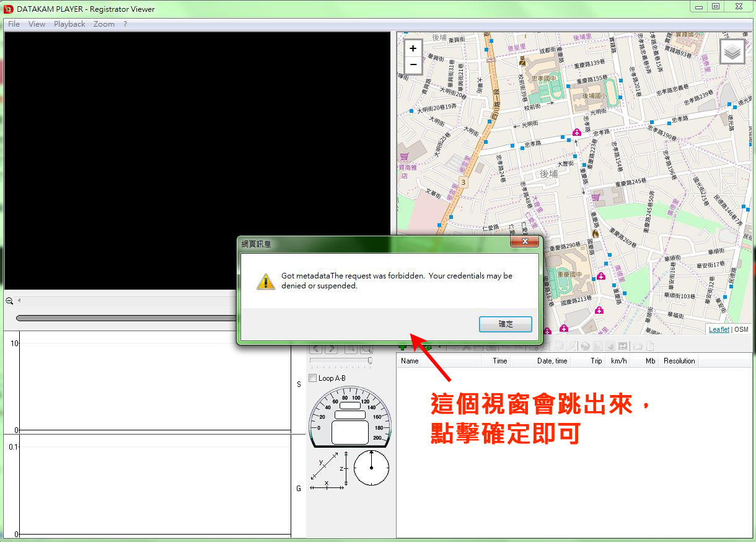
Task: Go to the previous frame arrow button
Action: 316,349
